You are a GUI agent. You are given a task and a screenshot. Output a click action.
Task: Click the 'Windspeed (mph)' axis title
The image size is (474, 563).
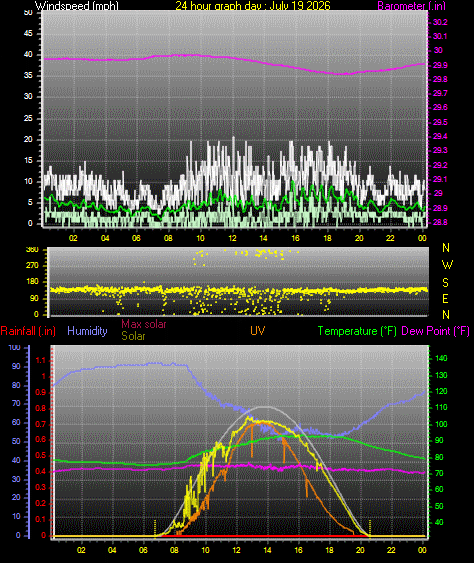[x=76, y=6]
